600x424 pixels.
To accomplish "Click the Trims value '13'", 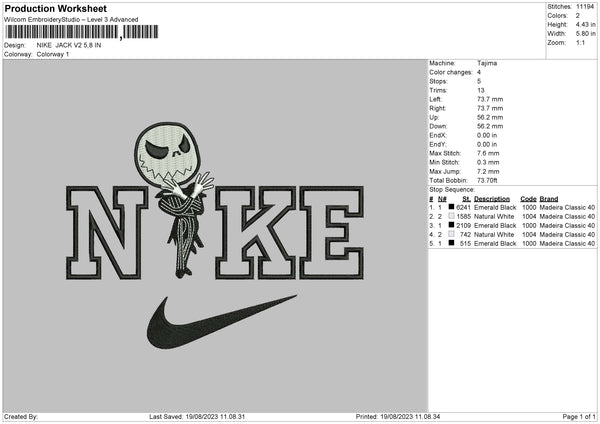I will [481, 90].
